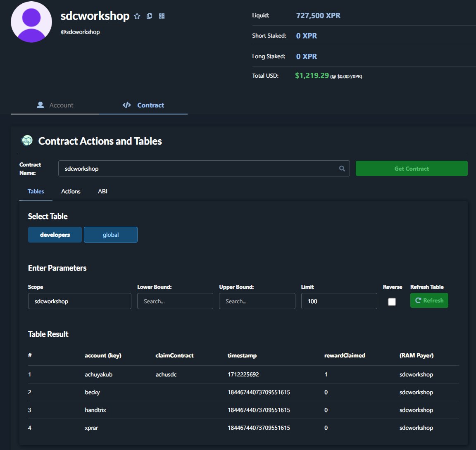
Task: Click the sdcworkshop account title
Action: pyautogui.click(x=95, y=16)
